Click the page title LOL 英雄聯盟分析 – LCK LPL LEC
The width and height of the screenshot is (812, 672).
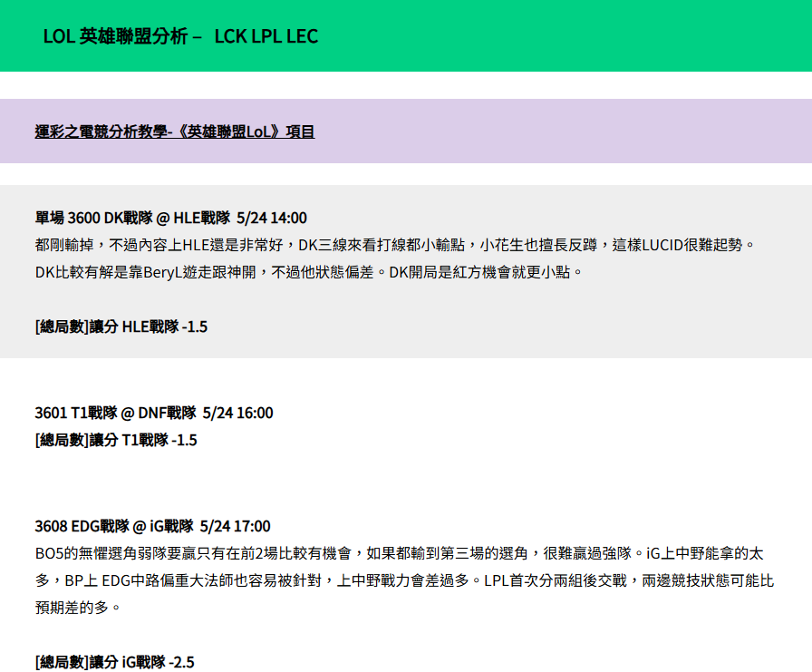180,36
